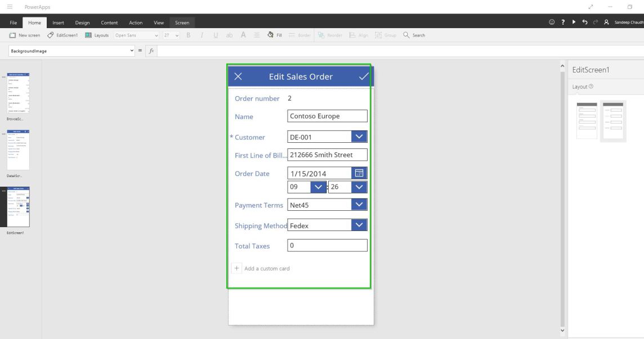Switch to the Home tab
The height and width of the screenshot is (339, 644).
click(34, 22)
